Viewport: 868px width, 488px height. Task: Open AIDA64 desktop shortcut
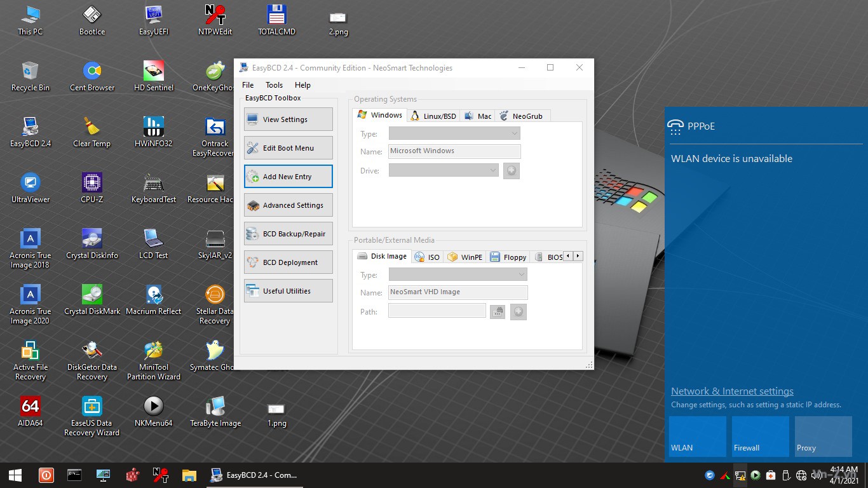[x=30, y=412]
